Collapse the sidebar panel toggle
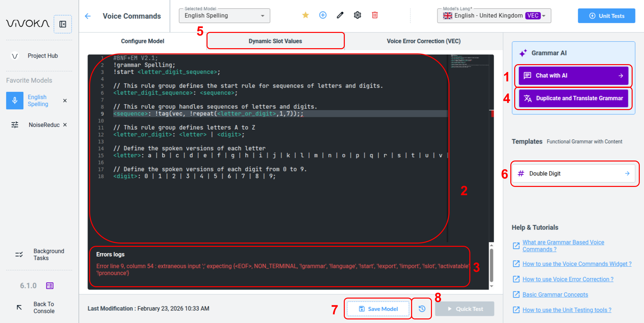 point(63,24)
